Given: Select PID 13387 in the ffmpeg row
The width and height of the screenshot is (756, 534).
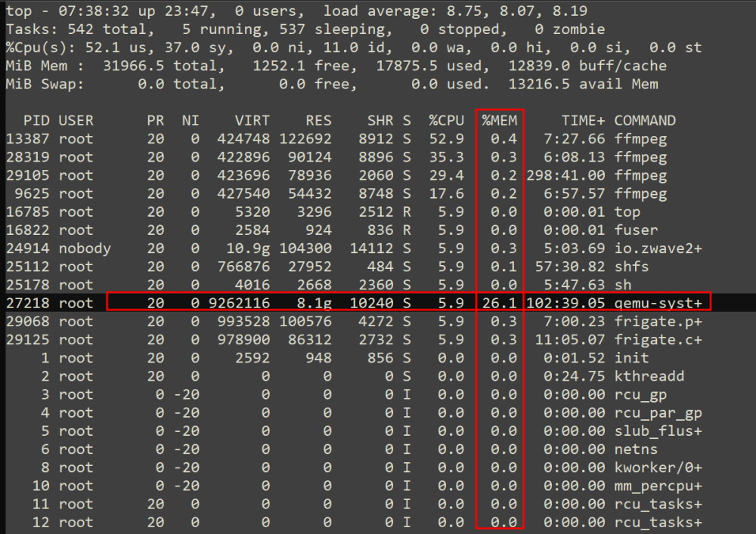Looking at the screenshot, I should pyautogui.click(x=27, y=139).
